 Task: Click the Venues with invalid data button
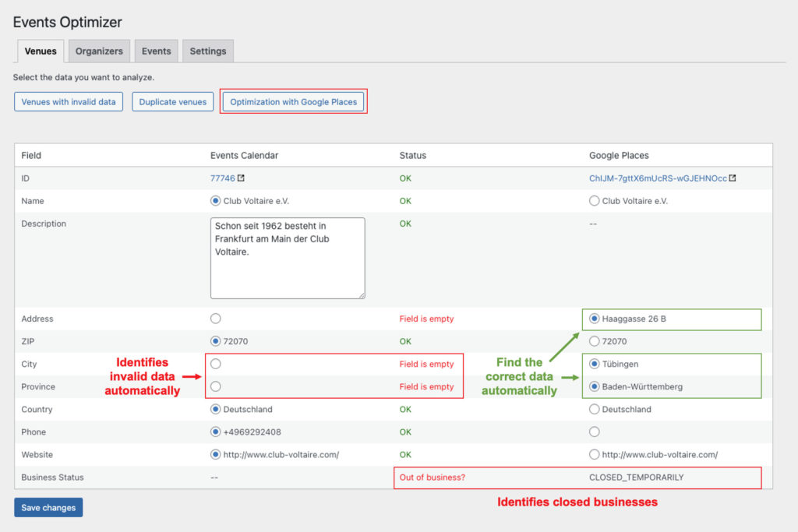click(68, 101)
